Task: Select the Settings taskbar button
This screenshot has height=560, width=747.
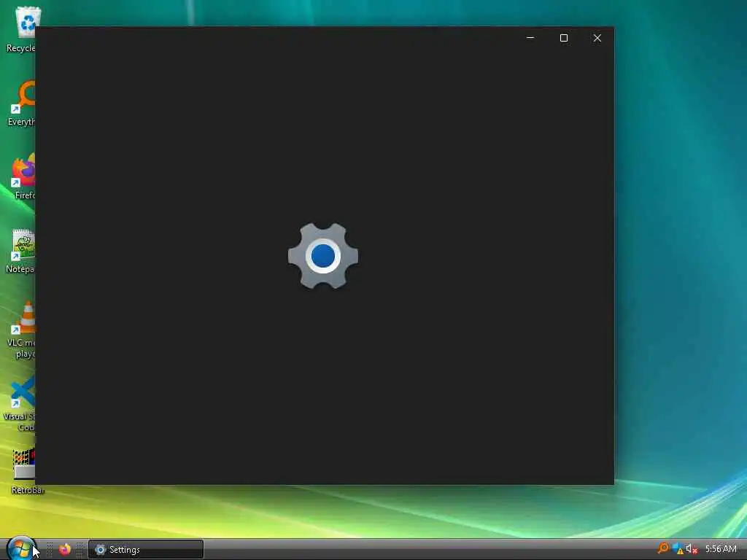Action: click(146, 550)
